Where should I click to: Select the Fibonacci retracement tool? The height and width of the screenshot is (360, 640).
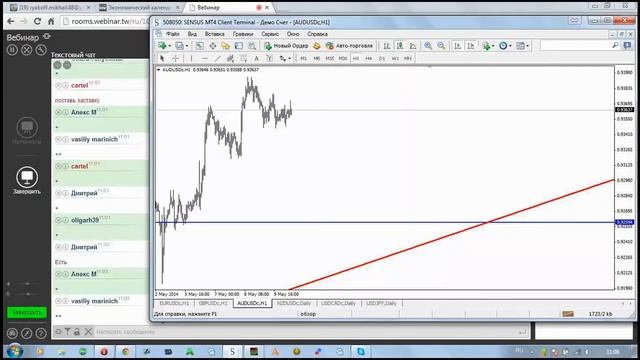(243, 58)
